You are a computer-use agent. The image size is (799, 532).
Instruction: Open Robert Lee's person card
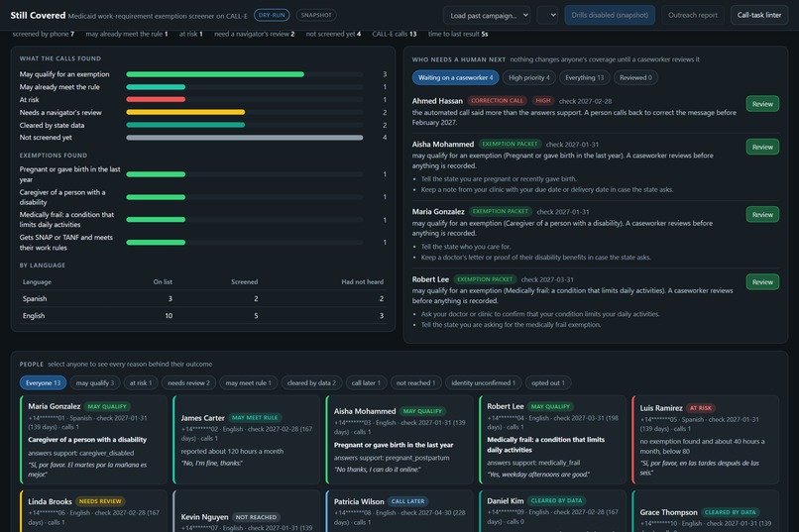click(552, 440)
